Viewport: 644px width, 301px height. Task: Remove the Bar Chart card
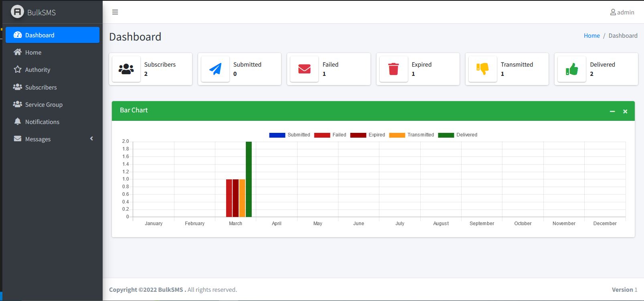(625, 111)
